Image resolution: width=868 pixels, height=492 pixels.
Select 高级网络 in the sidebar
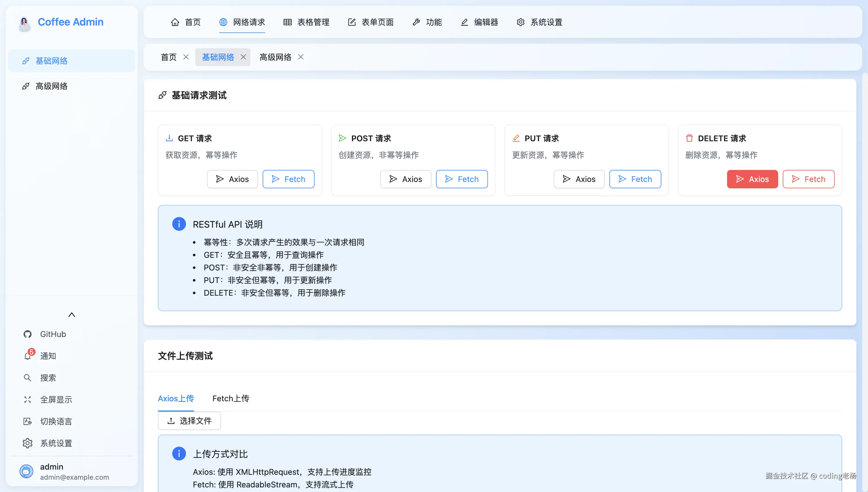tap(51, 86)
